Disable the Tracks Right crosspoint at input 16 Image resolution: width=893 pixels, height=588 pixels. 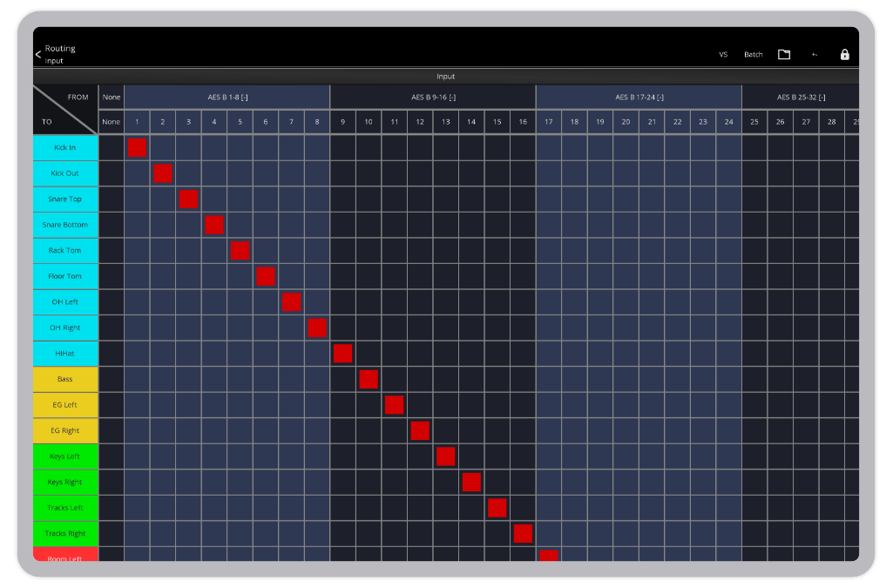(523, 533)
